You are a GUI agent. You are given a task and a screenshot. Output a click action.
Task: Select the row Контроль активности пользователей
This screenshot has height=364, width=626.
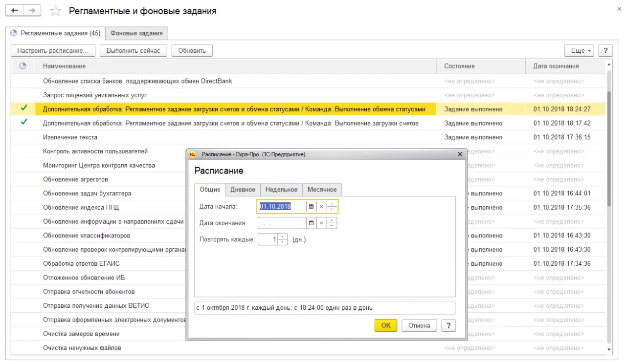pos(99,151)
